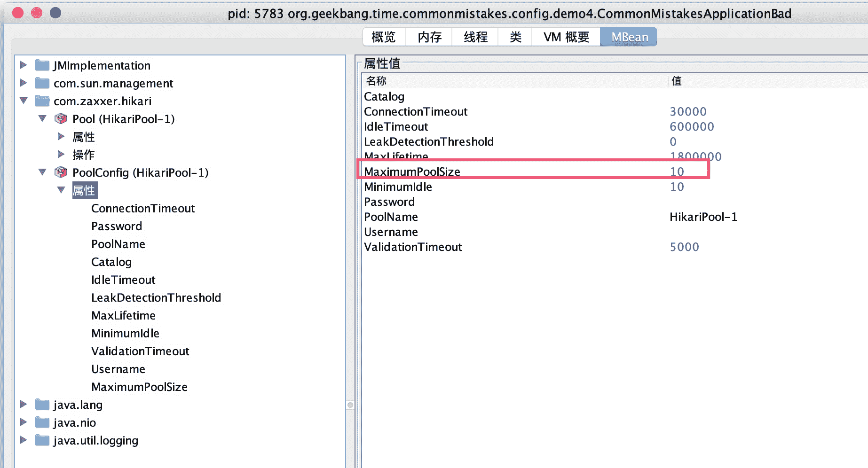Click the java.util.logging folder icon
The height and width of the screenshot is (468, 868).
[x=42, y=440]
